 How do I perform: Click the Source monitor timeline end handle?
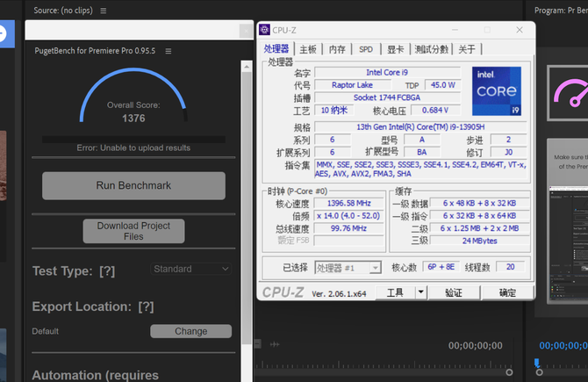tap(509, 372)
